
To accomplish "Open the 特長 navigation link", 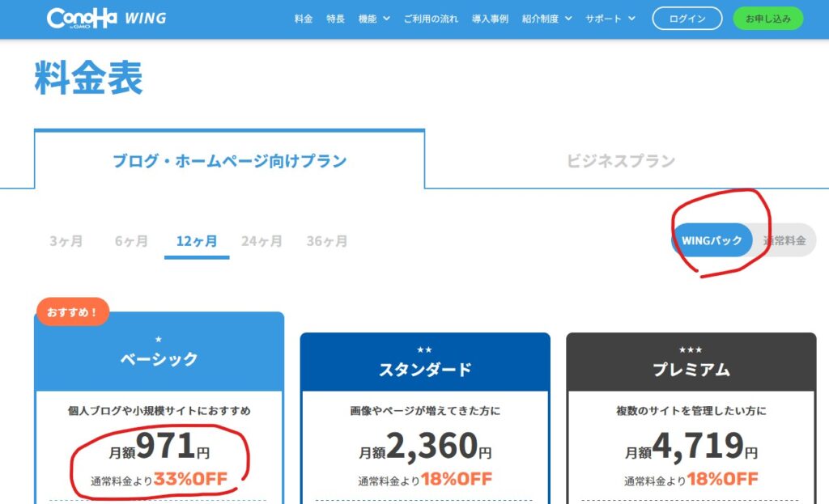I will 335,19.
